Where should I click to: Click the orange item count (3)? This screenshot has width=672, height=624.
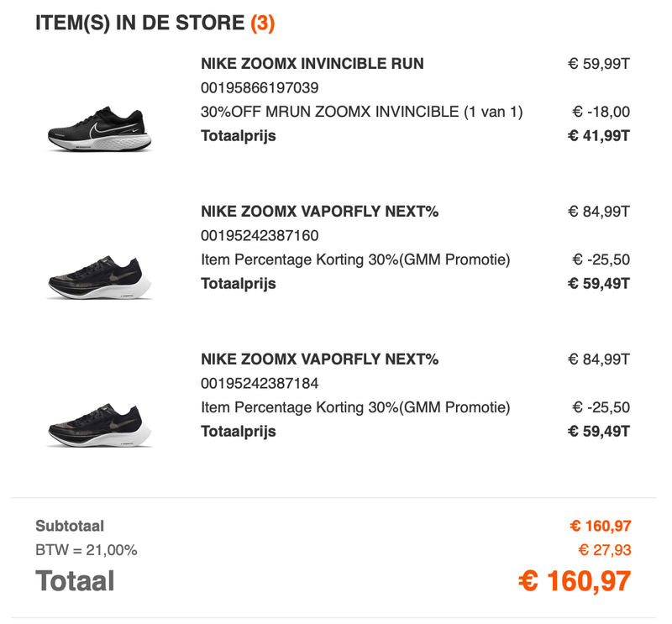click(263, 24)
